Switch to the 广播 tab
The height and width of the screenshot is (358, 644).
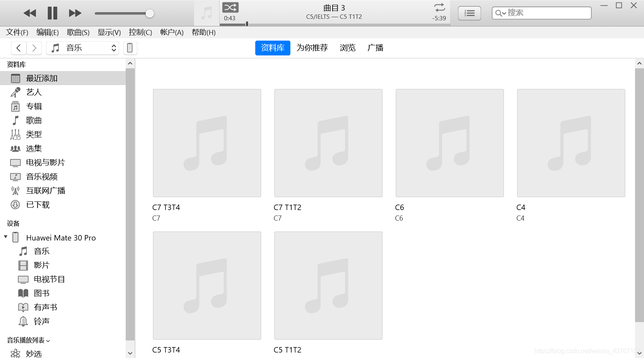pyautogui.click(x=375, y=48)
